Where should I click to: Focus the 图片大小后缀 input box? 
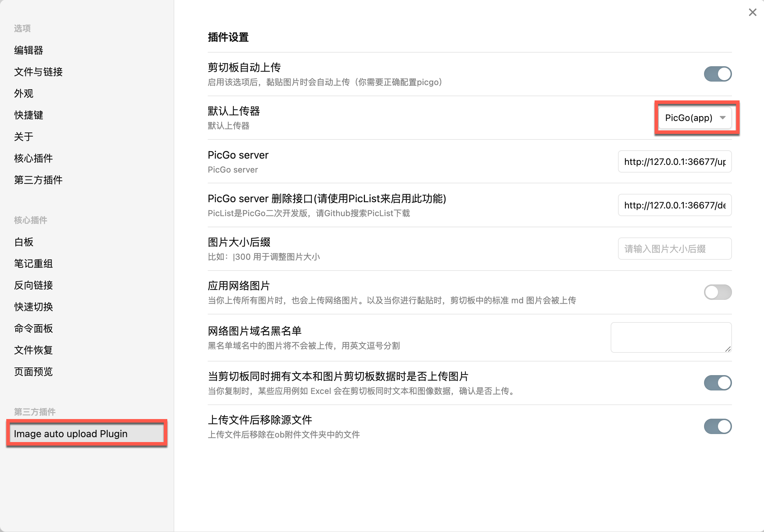tap(675, 249)
